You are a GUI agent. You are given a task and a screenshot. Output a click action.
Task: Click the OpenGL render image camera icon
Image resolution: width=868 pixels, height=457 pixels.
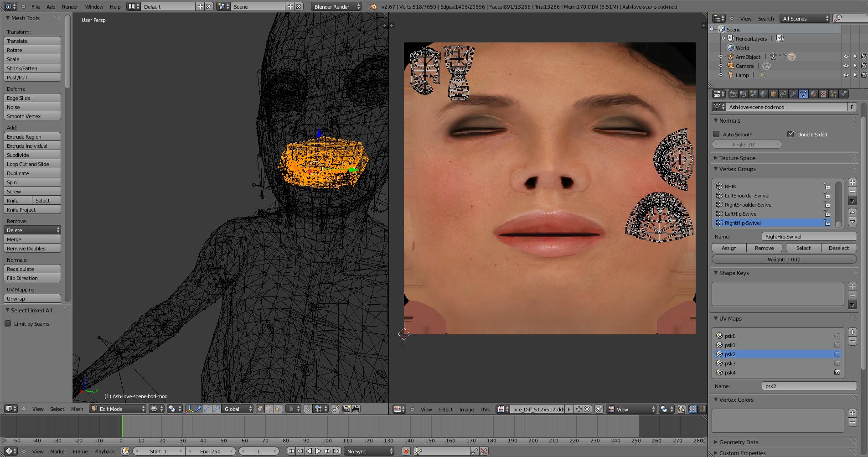point(346,409)
